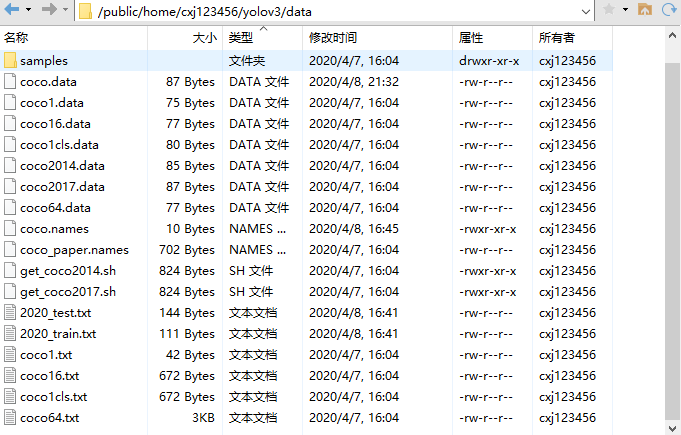Click the drwxr-xr-x attribute of samples
Viewport: 681px width, 435px height.
pyautogui.click(x=489, y=61)
